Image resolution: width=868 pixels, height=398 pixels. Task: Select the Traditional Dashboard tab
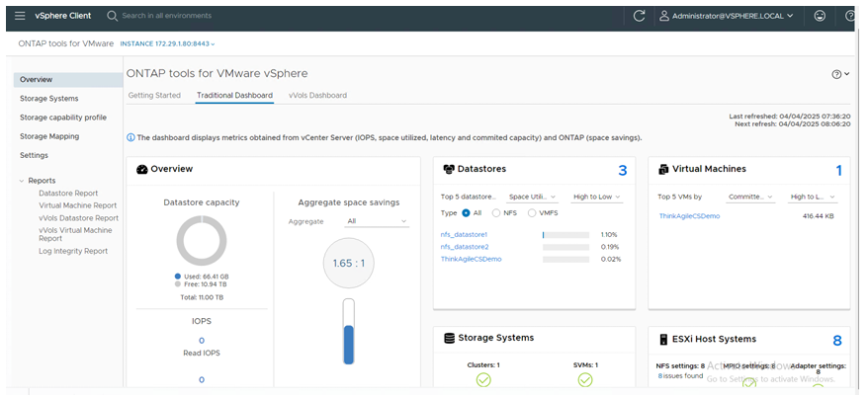tap(234, 95)
